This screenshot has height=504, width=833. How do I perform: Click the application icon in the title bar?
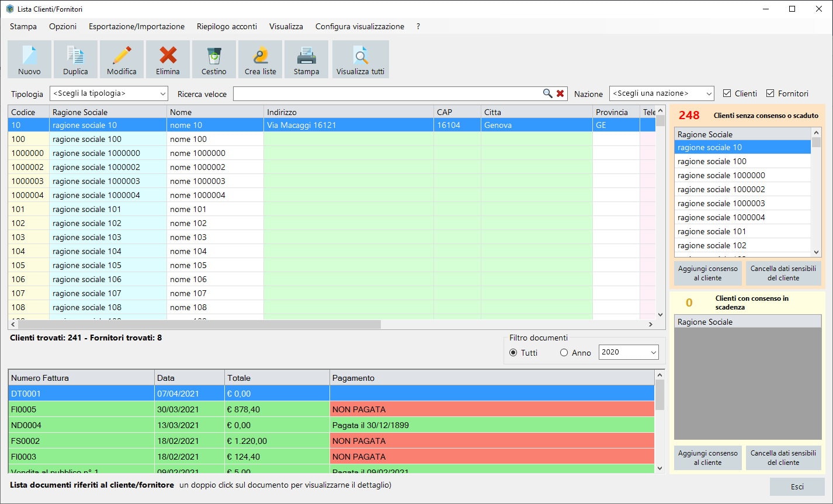[9, 9]
